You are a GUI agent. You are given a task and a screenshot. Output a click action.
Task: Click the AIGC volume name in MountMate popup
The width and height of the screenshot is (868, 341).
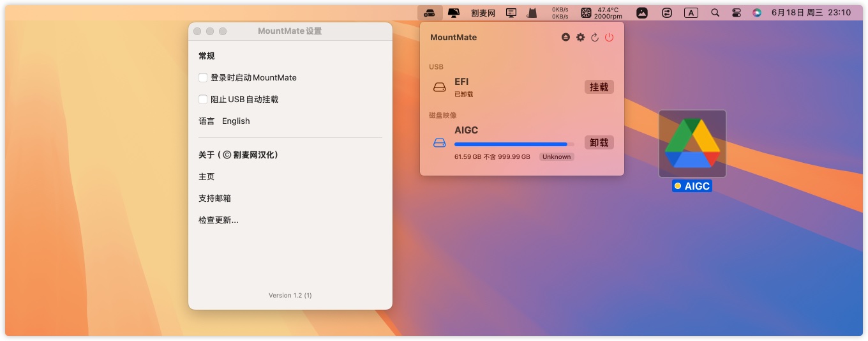coord(467,130)
